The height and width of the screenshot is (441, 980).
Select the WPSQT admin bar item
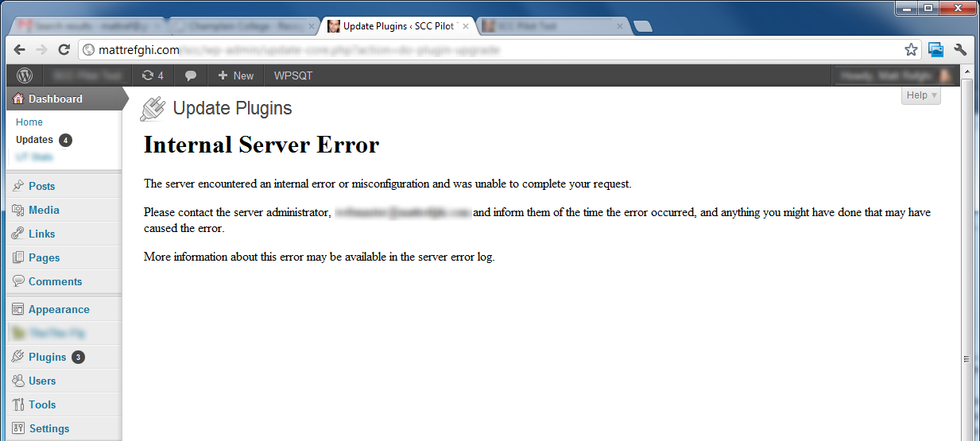[x=293, y=75]
